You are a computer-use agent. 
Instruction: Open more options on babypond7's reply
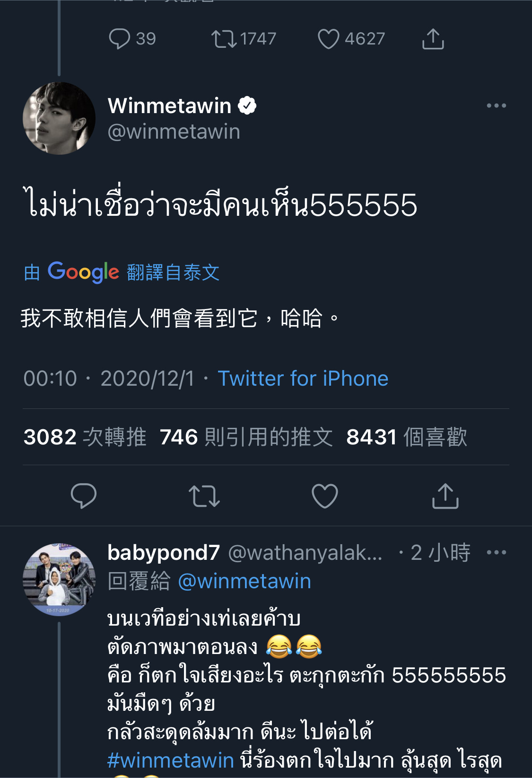tap(497, 552)
